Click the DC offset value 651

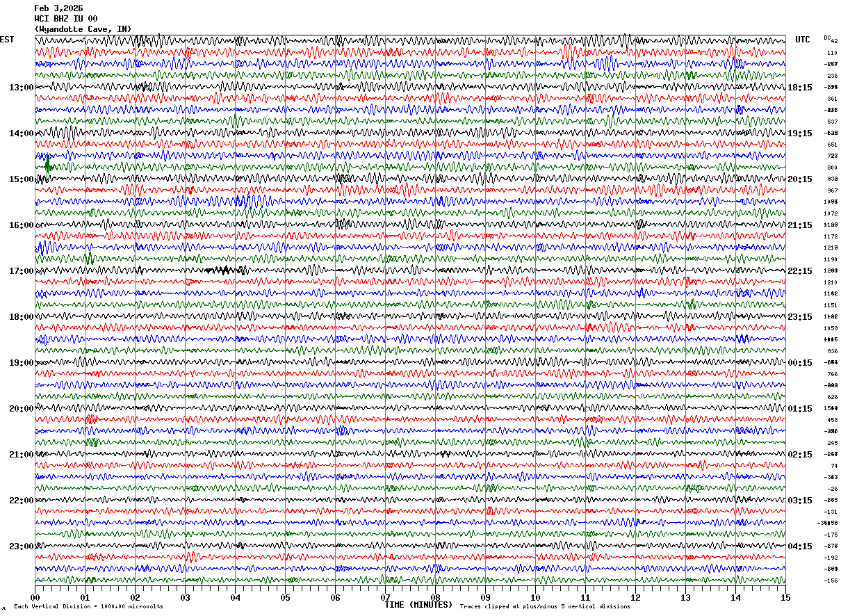[832, 145]
